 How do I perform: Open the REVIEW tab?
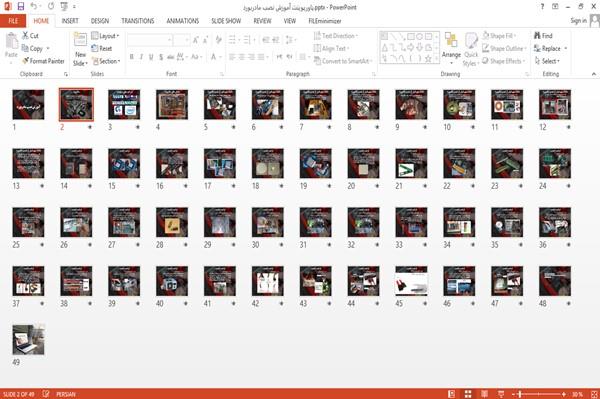tap(262, 21)
